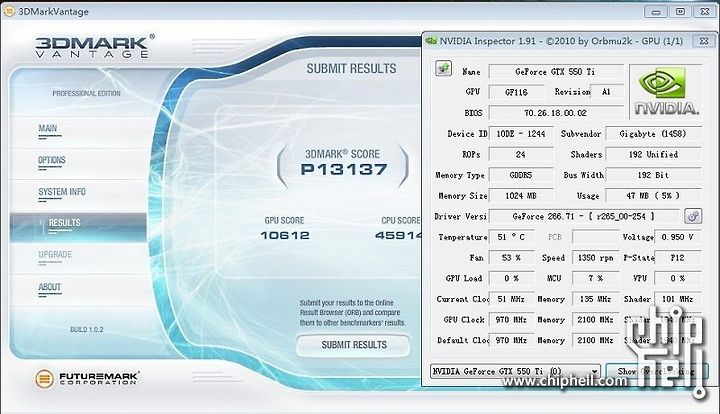Click the Device ID value 10DE - 1244
This screenshot has width=720, height=414.
coord(521,134)
